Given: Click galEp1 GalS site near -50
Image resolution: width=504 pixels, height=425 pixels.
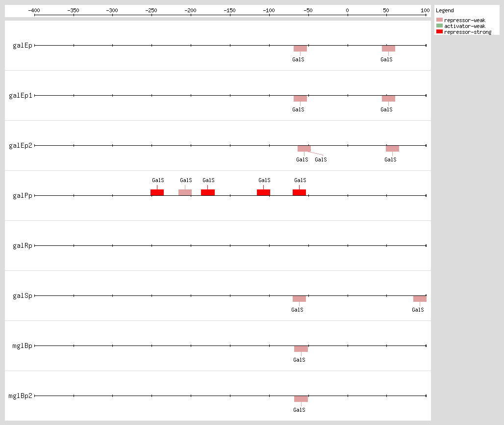Looking at the screenshot, I should (x=300, y=99).
